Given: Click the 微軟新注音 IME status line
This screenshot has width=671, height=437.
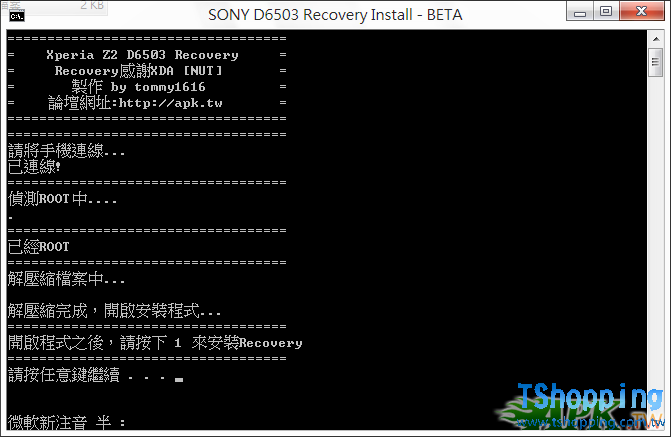Looking at the screenshot, I should (67, 422).
